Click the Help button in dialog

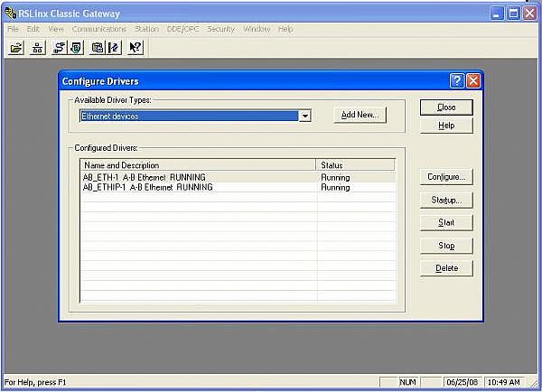(x=446, y=126)
